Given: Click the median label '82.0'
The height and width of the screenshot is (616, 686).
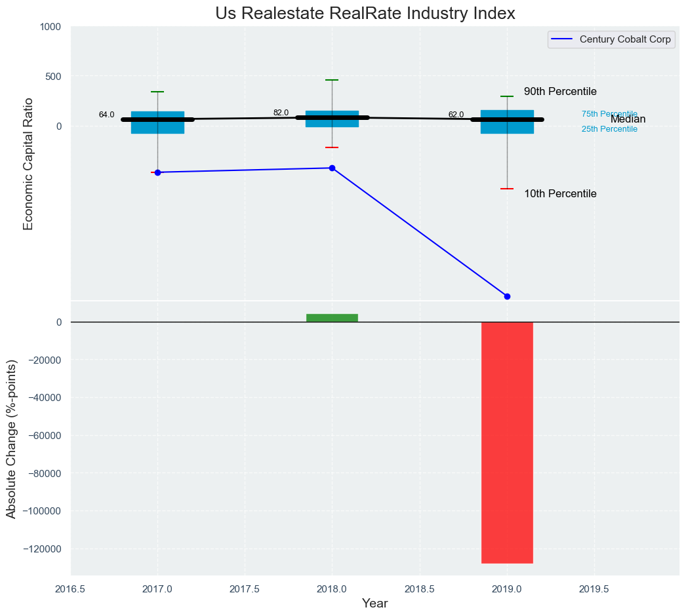Looking at the screenshot, I should click(x=281, y=113).
